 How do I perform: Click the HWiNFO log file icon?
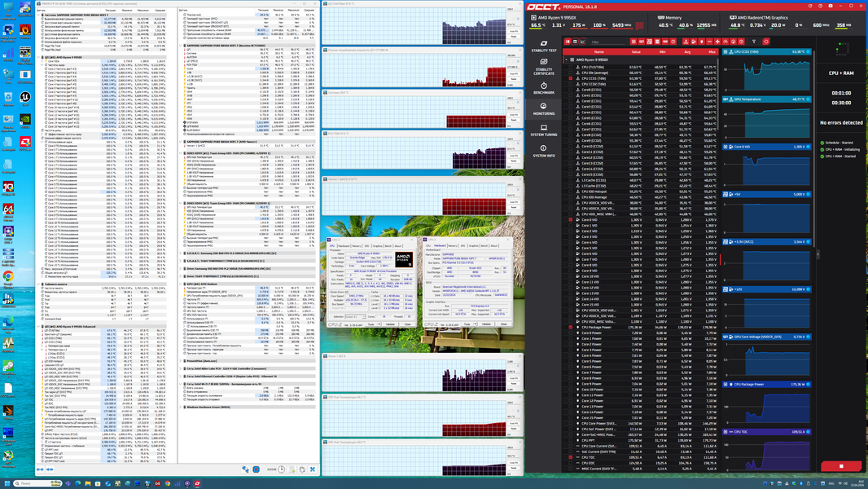click(292, 469)
